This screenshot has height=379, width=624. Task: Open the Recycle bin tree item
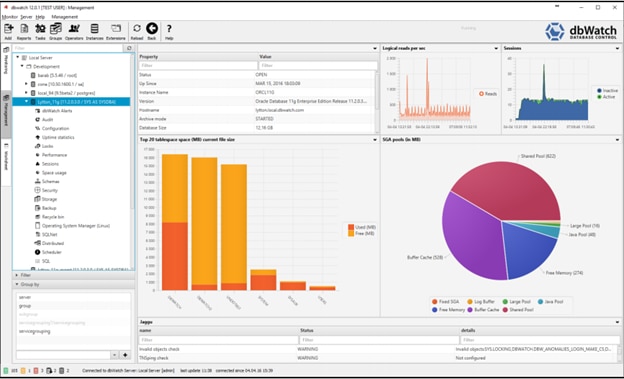(53, 217)
